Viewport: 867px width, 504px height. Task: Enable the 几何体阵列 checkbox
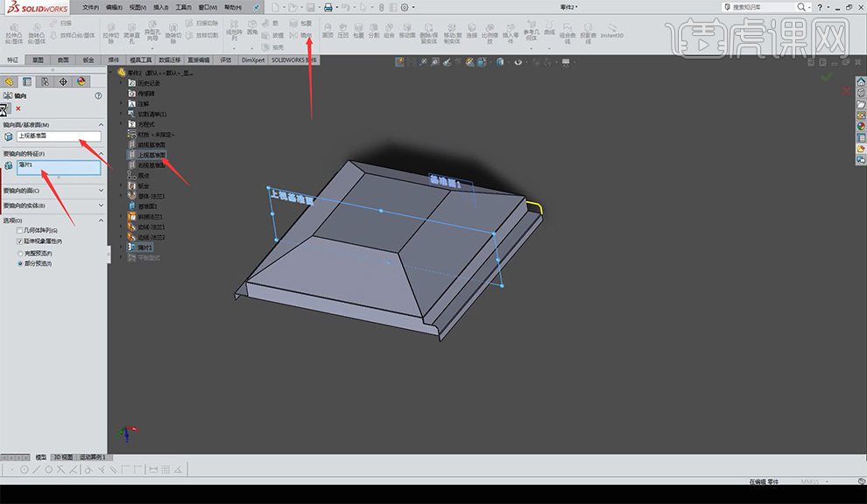tap(20, 230)
